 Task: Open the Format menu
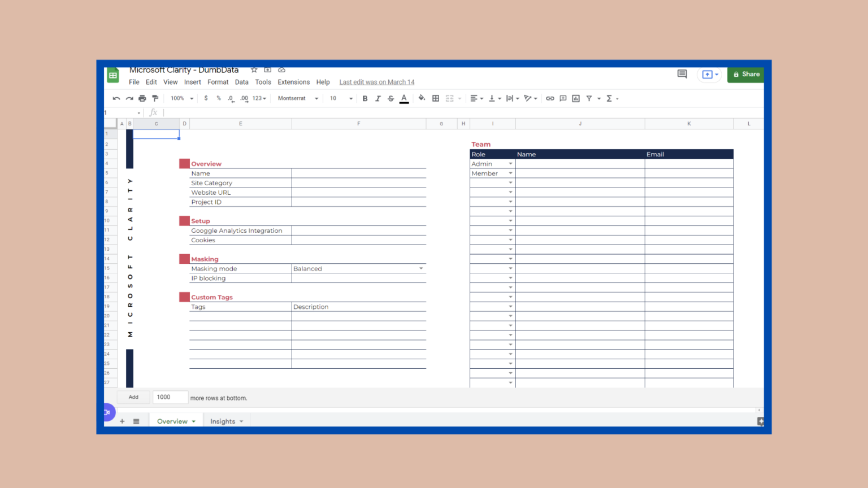tap(218, 82)
